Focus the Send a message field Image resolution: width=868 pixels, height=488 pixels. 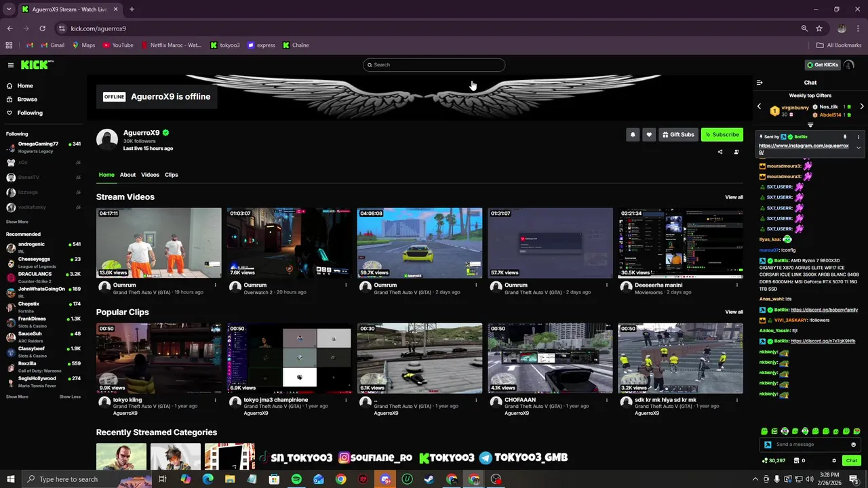(810, 445)
